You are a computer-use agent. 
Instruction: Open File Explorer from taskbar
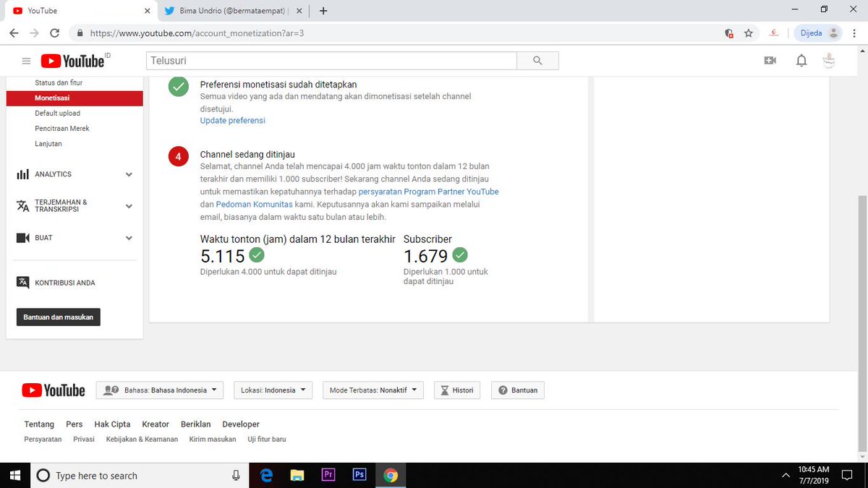tap(297, 475)
